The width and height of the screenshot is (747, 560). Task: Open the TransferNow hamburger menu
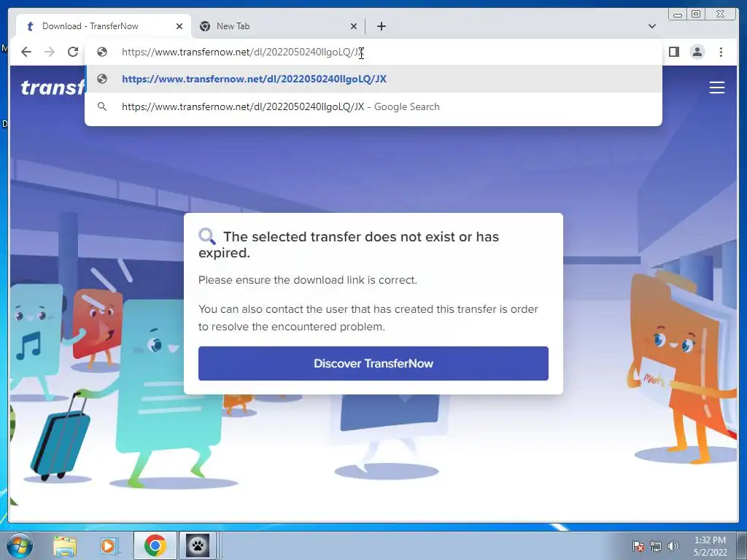click(716, 87)
